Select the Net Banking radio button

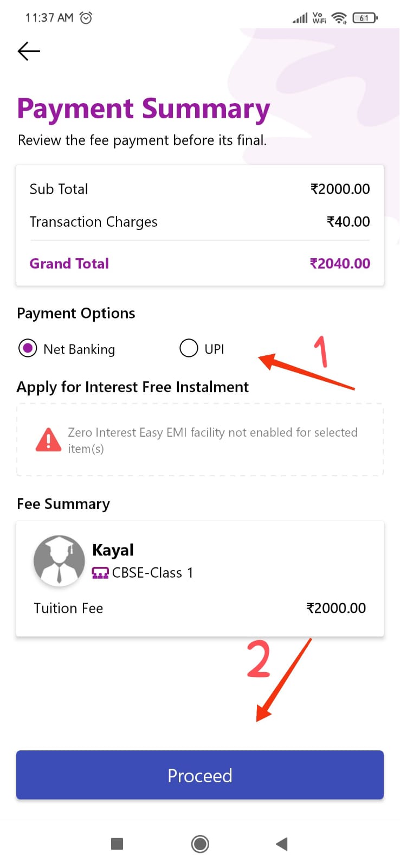28,348
